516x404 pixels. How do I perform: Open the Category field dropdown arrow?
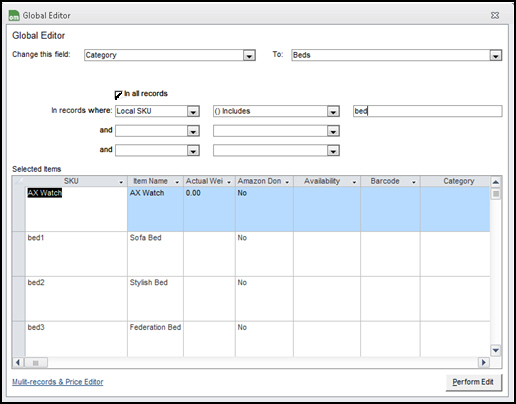point(249,55)
